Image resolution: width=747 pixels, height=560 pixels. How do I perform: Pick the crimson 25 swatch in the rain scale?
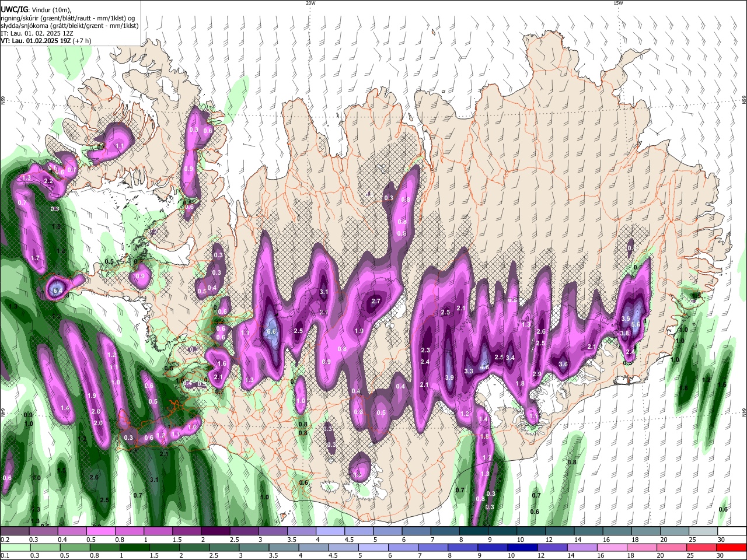point(701,547)
